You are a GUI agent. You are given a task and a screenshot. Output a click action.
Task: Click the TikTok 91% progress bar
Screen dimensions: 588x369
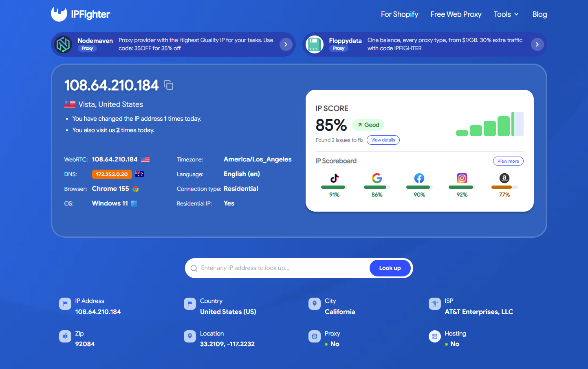(335, 187)
